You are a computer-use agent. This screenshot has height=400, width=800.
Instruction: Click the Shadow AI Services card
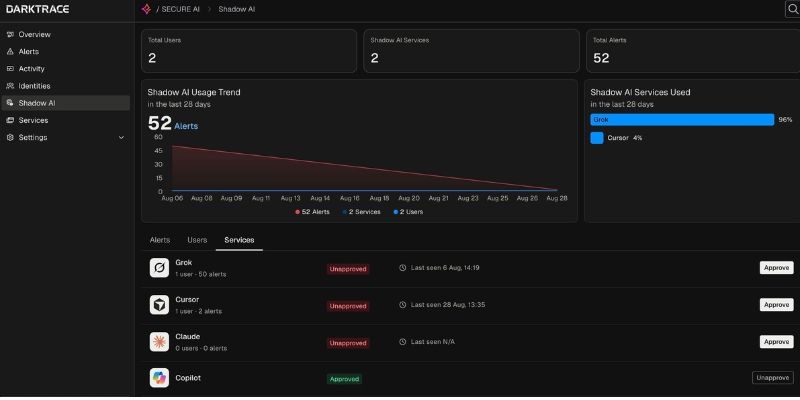471,51
